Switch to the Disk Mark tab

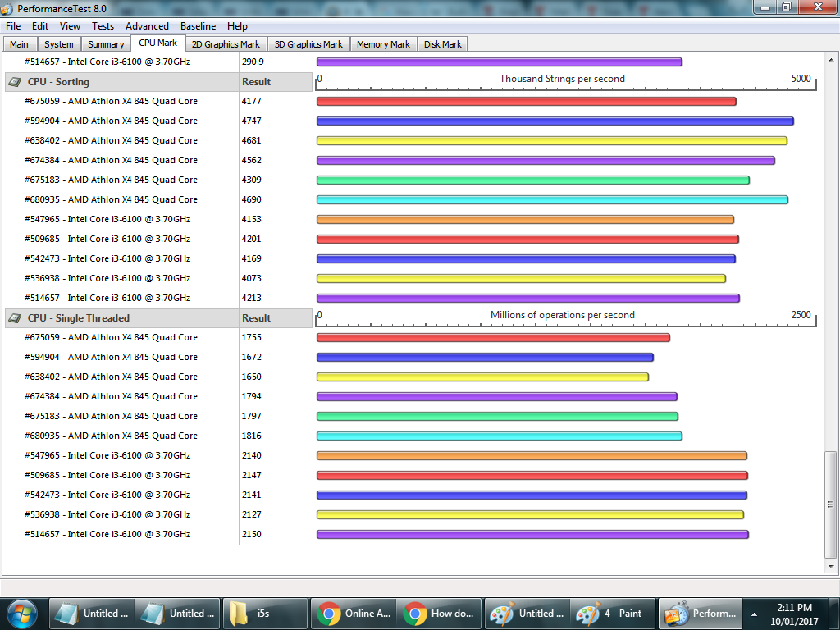pyautogui.click(x=442, y=44)
